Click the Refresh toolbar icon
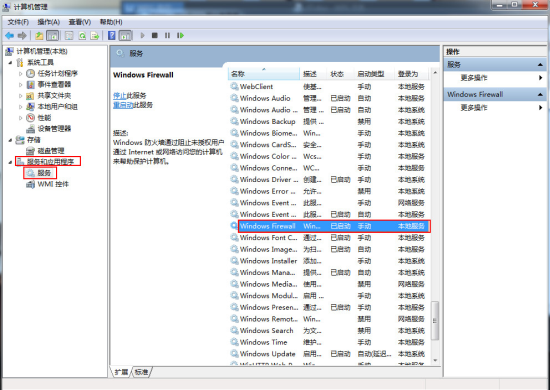Image resolution: width=550 pixels, height=390 pixels. click(x=82, y=35)
